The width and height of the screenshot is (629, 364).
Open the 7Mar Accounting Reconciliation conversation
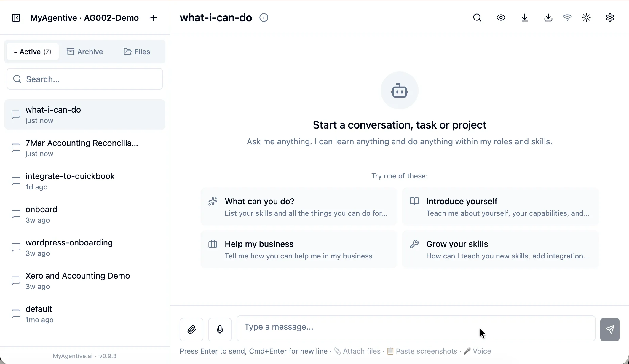point(84,148)
